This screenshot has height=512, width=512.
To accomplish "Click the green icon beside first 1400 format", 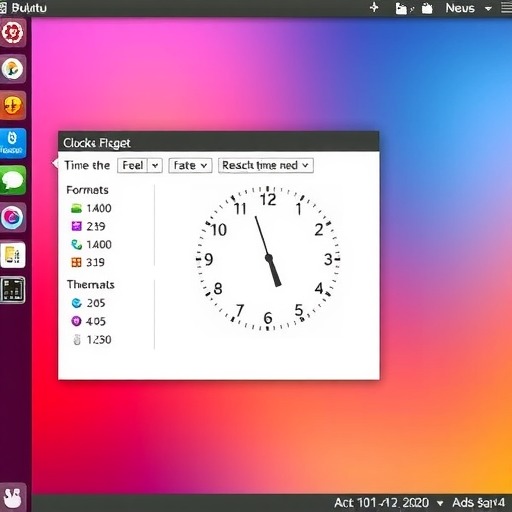I will point(76,208).
